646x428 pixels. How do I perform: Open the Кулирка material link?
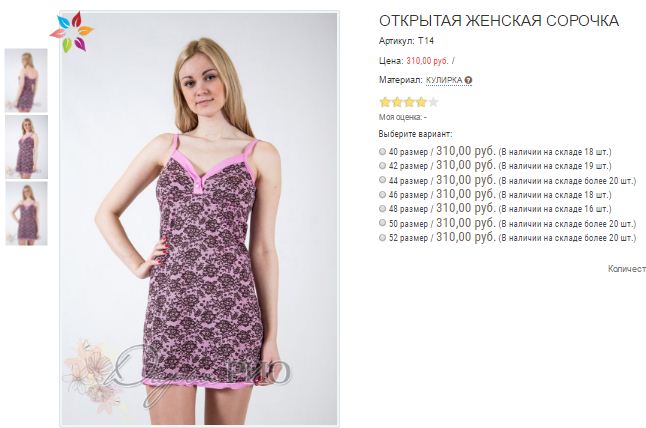tap(443, 80)
